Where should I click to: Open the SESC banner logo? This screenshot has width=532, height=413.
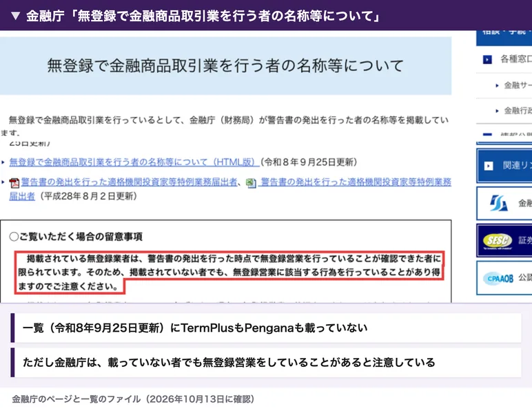pos(498,240)
